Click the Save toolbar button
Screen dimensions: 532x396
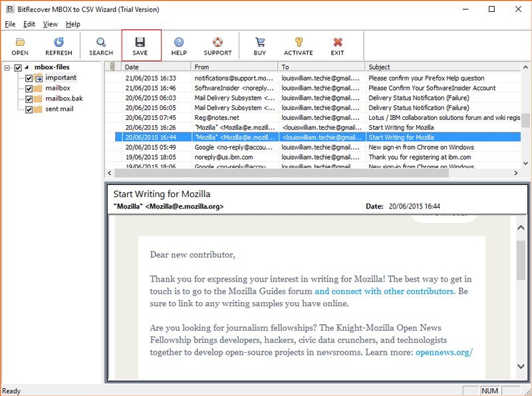click(x=140, y=45)
